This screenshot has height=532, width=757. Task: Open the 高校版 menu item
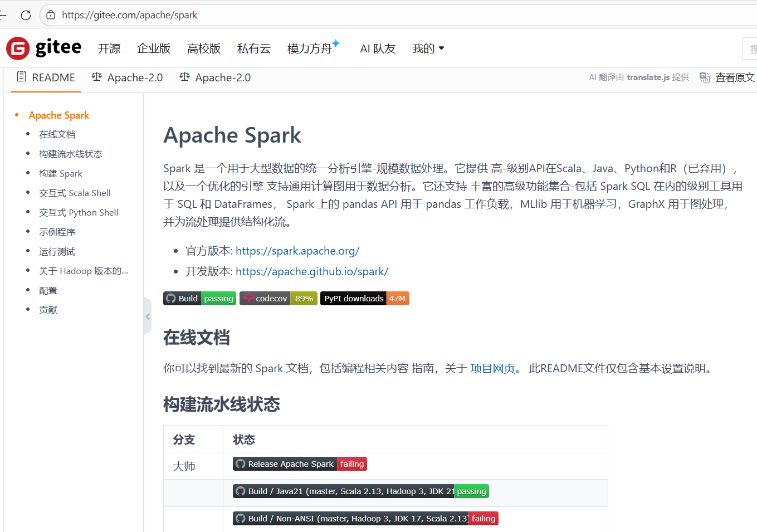tap(204, 48)
